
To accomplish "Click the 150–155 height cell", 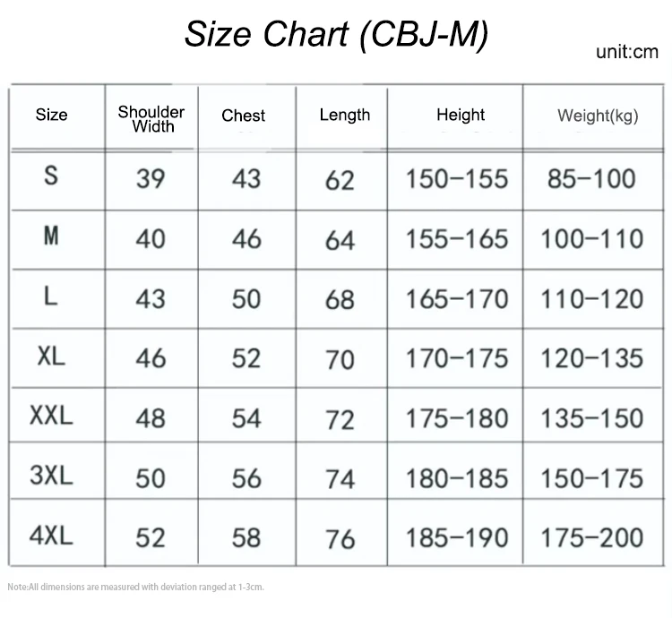I will click(x=456, y=179).
